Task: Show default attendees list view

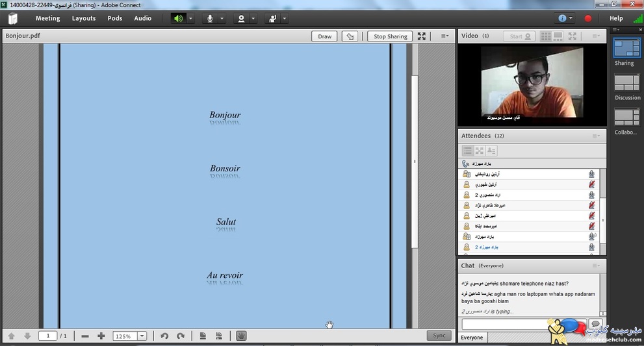Action: 467,151
